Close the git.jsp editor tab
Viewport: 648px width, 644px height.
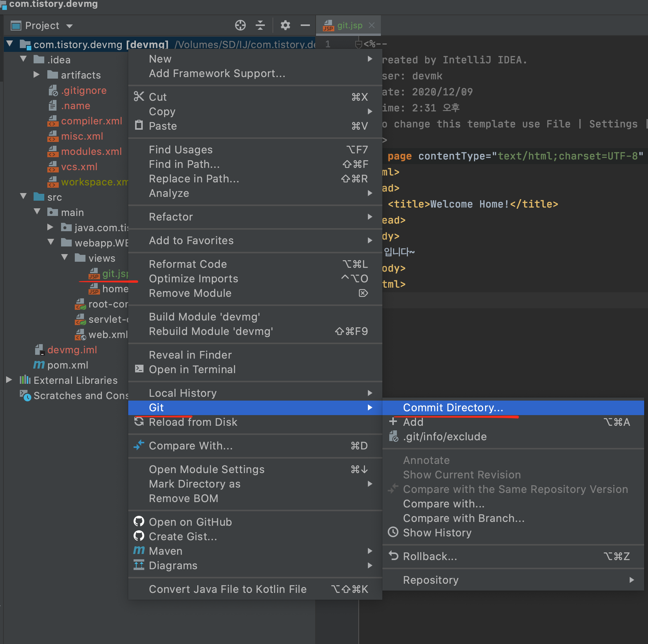coord(372,25)
